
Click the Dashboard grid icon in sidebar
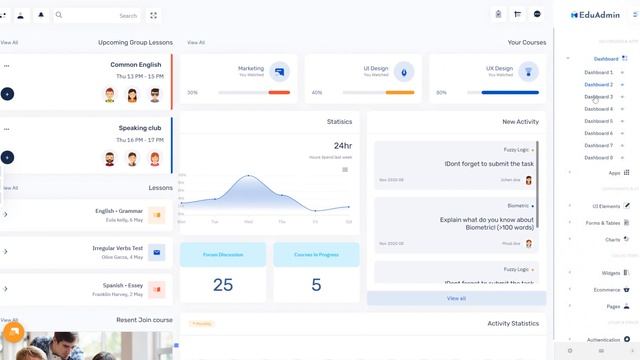click(625, 58)
